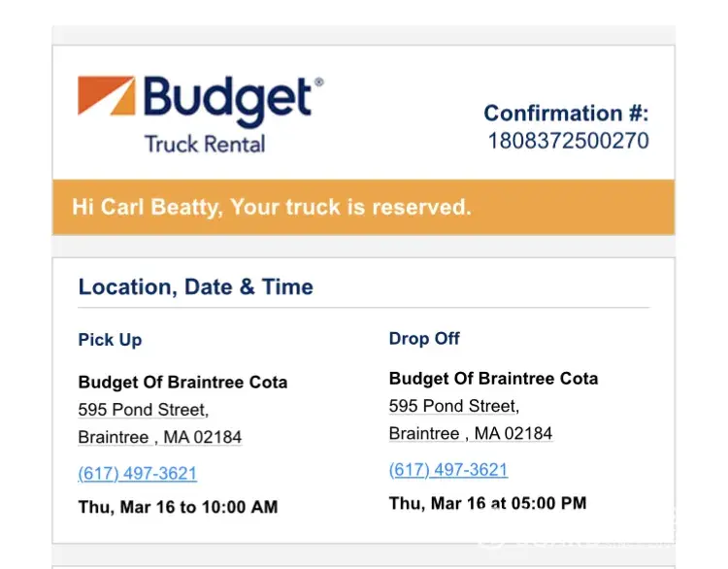Image resolution: width=728 pixels, height=569 pixels.
Task: Click the Pick Up heading
Action: click(x=110, y=340)
